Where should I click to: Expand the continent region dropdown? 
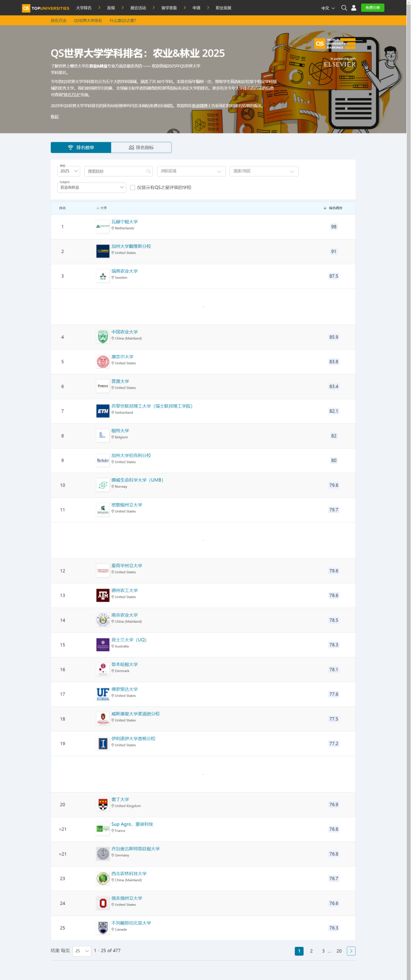[191, 171]
